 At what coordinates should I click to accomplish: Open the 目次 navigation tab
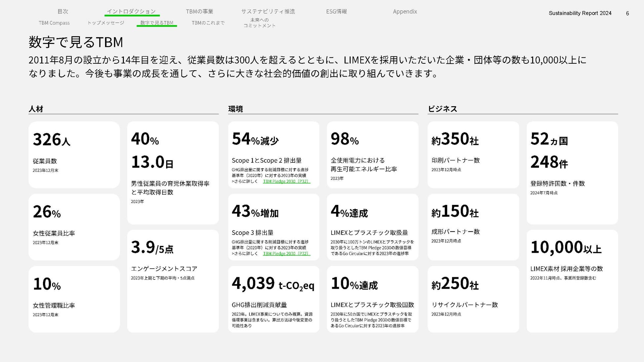(x=63, y=12)
